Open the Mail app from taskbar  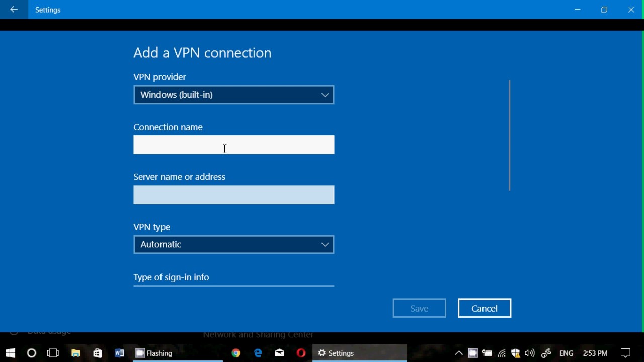tap(280, 353)
